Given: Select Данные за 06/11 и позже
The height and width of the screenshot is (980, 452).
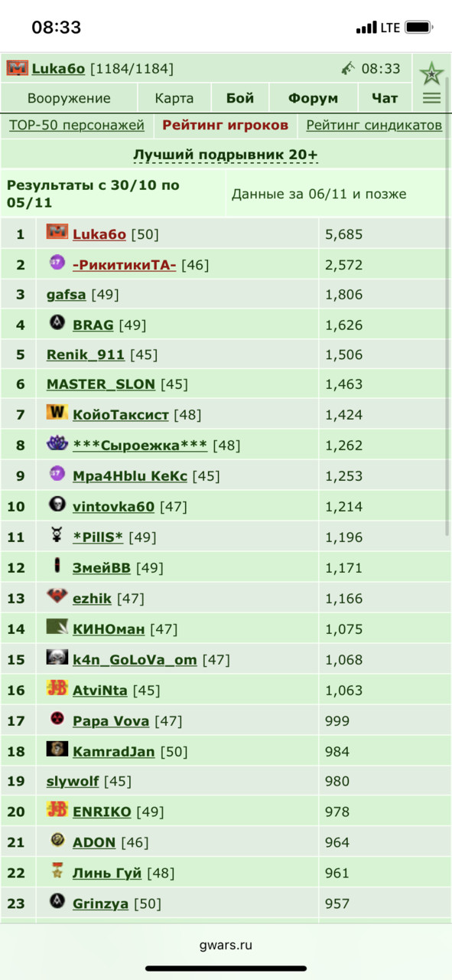Looking at the screenshot, I should (x=319, y=194).
